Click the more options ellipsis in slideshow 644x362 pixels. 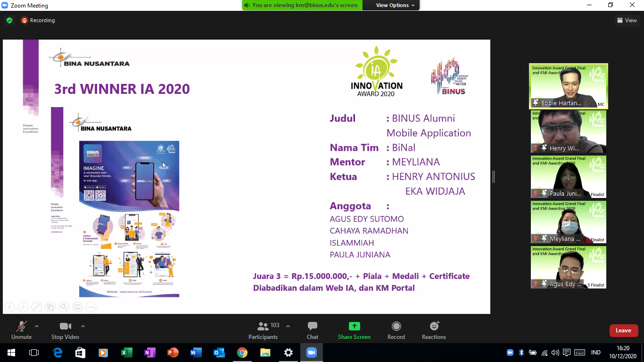pos(91,307)
